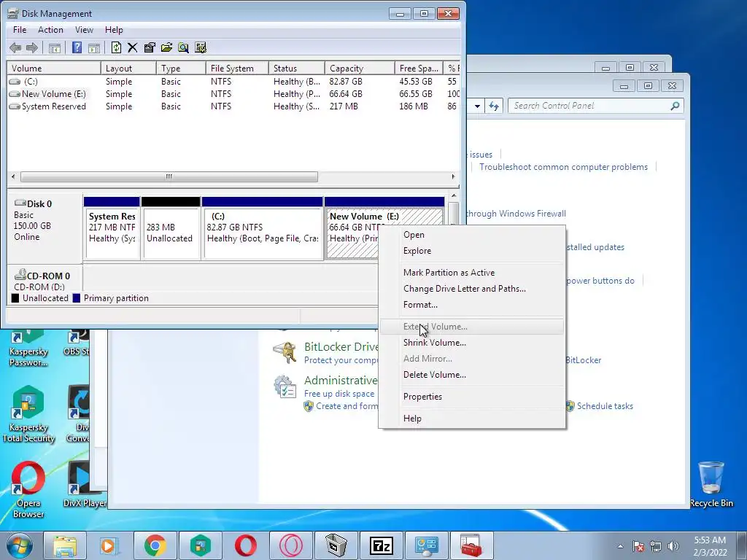747x560 pixels.
Task: Toggle the Show/Hide Action Pane toolbar icon
Action: 94,47
